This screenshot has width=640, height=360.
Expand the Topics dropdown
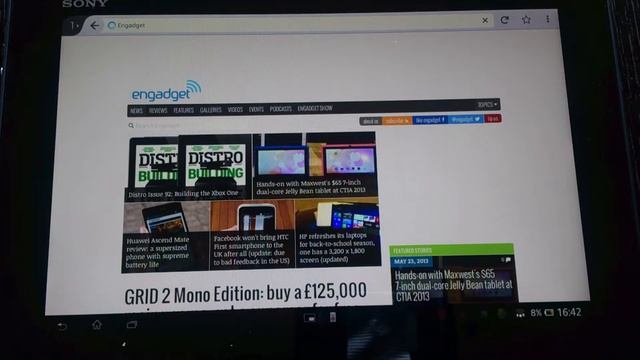488,105
